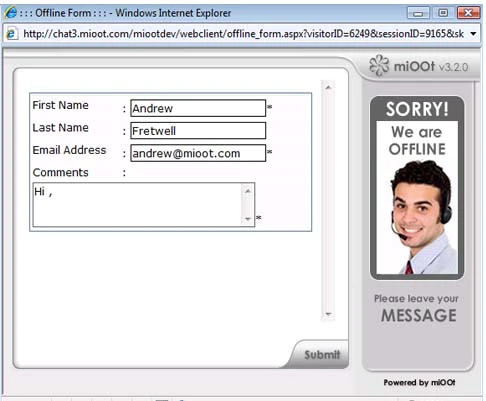Click the page icon beside the URL
Viewport: 486px width, 401px height.
[x=12, y=34]
